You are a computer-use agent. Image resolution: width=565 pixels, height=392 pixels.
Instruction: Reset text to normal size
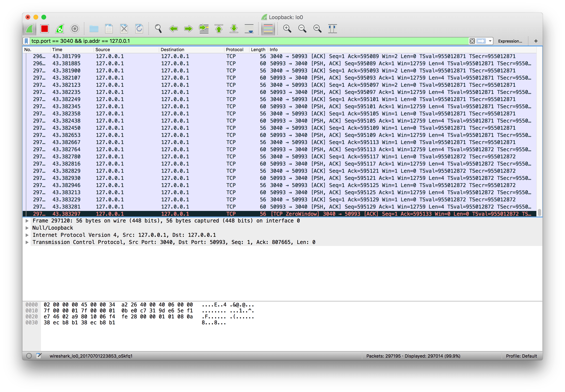point(318,29)
